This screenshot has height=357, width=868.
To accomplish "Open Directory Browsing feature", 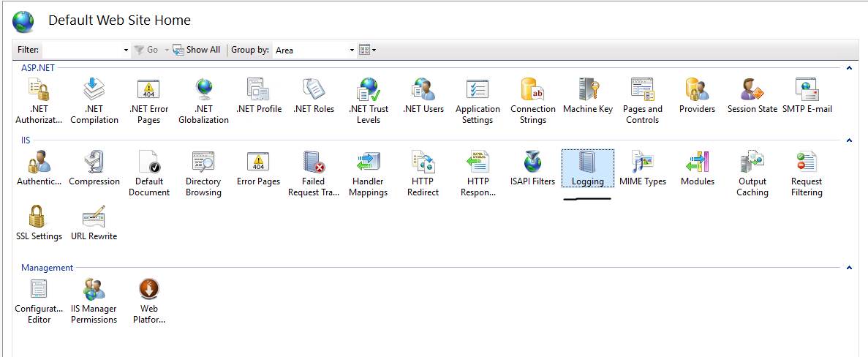I will pos(203,174).
